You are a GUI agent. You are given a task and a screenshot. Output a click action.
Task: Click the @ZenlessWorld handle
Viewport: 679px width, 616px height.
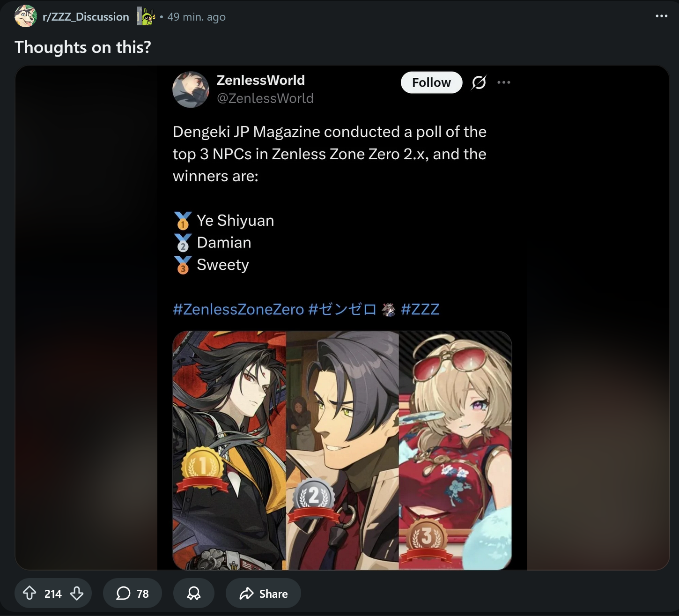[x=265, y=98]
